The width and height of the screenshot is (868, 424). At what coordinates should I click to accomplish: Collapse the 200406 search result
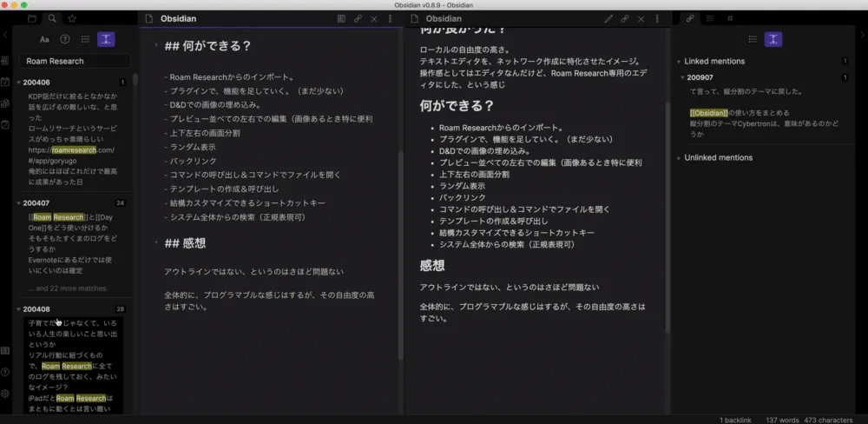pos(19,83)
